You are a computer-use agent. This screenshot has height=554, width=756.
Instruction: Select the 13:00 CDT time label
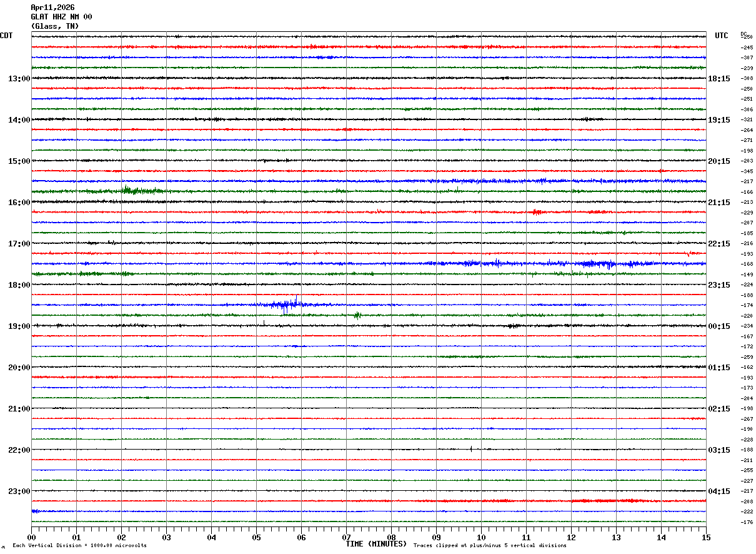pyautogui.click(x=19, y=79)
